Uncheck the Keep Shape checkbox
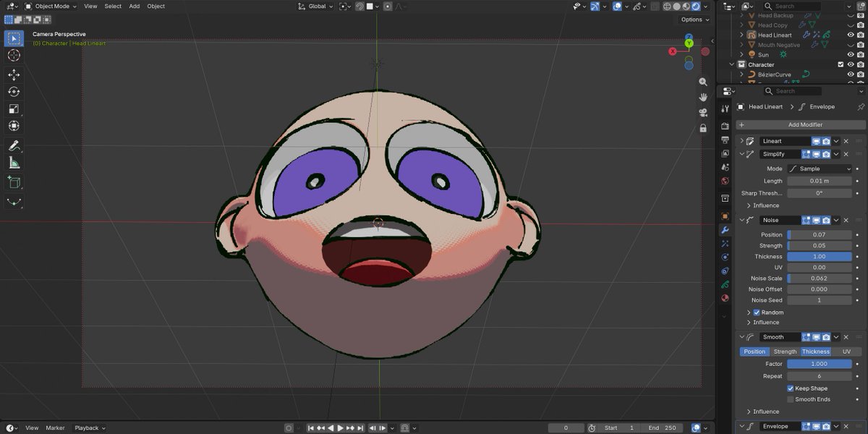Screen dimensions: 868x434 click(791, 388)
